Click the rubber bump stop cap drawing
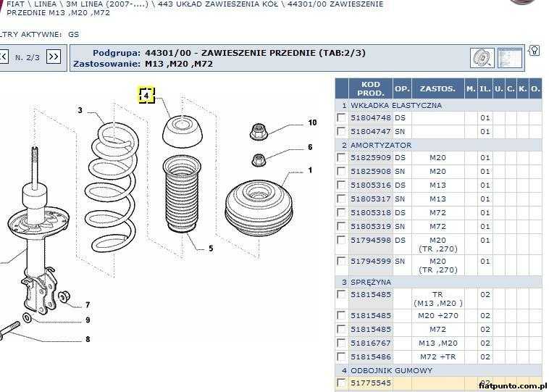This screenshot has width=549, height=392. pyautogui.click(x=182, y=131)
